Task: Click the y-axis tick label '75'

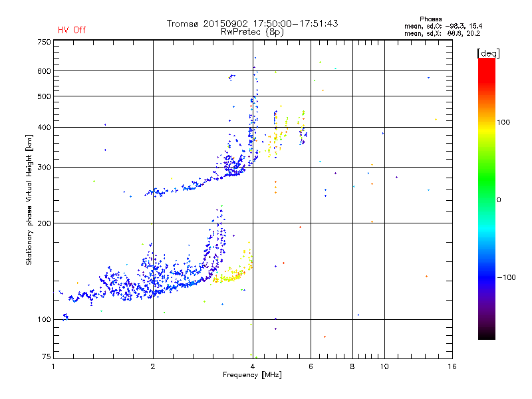Action: 46,356
